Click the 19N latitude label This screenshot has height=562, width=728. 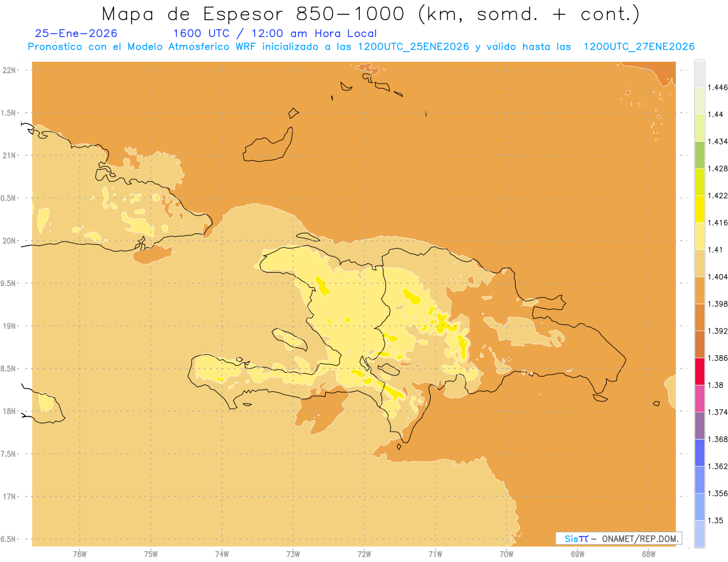tap(10, 326)
